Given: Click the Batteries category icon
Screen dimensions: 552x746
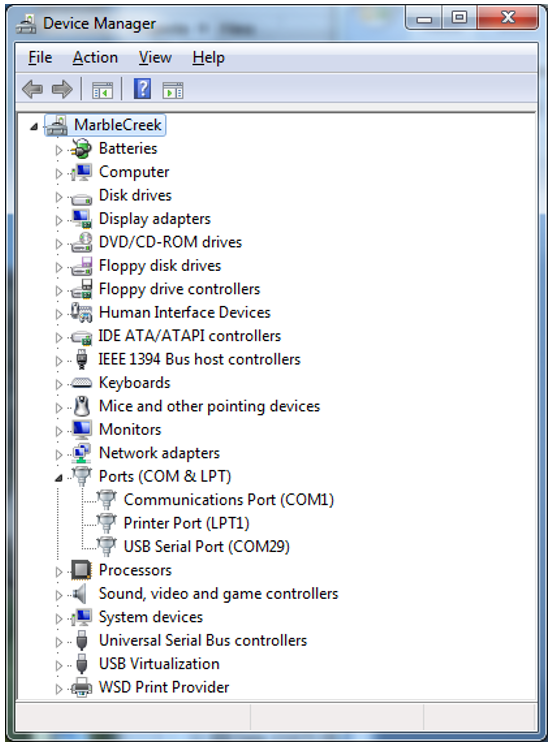Looking at the screenshot, I should [81, 148].
